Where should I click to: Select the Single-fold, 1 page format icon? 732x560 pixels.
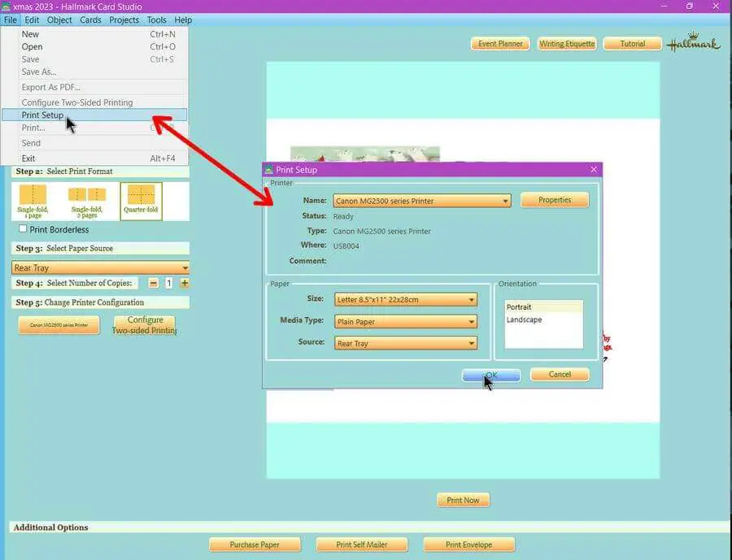click(x=33, y=201)
